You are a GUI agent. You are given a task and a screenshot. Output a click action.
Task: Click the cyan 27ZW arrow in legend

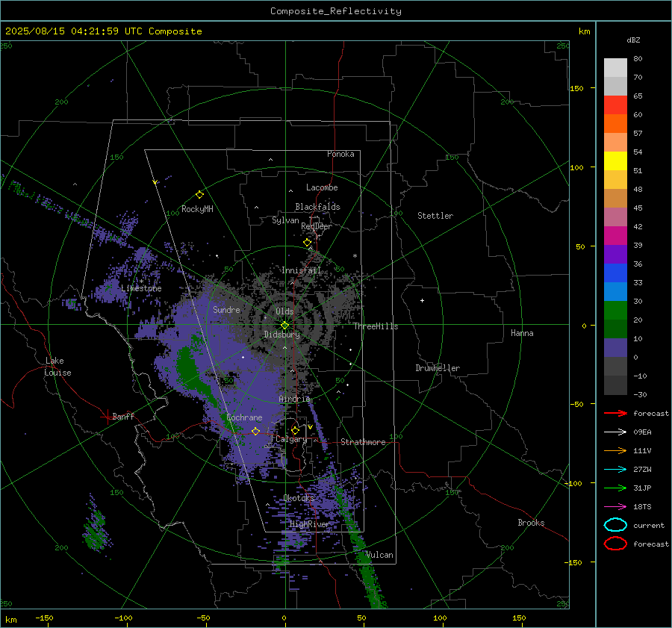(615, 470)
